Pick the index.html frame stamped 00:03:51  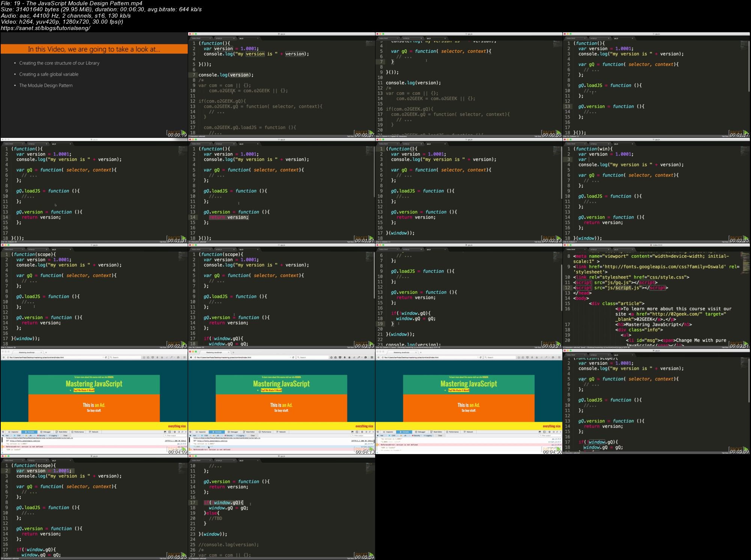(x=656, y=296)
